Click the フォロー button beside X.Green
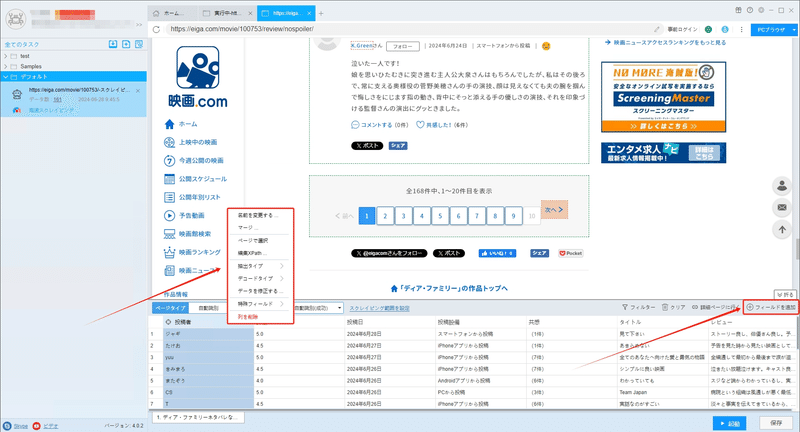Viewport: 800px width, 432px height. [403, 46]
